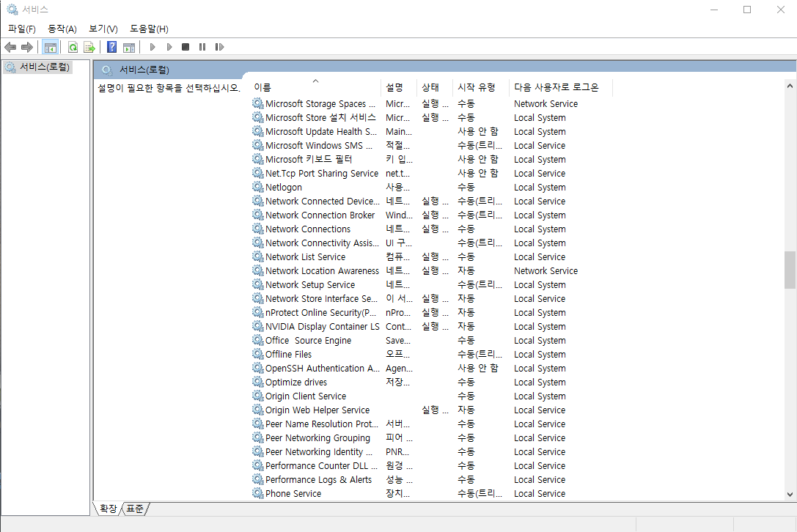Screen dimensions: 797x532
Task: Click the Start service play icon
Action: point(153,47)
